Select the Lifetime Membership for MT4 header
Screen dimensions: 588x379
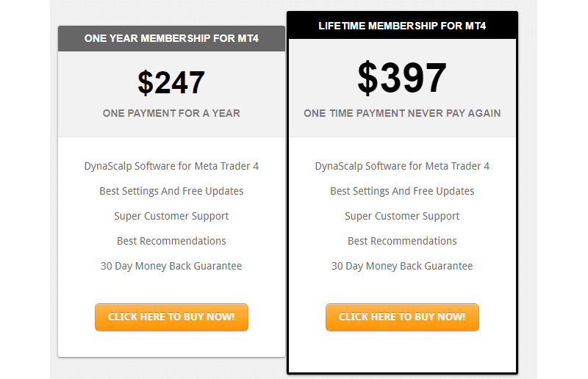[x=402, y=26]
